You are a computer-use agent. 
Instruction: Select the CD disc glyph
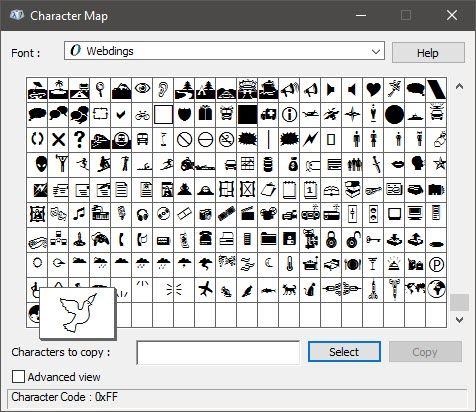point(163,214)
